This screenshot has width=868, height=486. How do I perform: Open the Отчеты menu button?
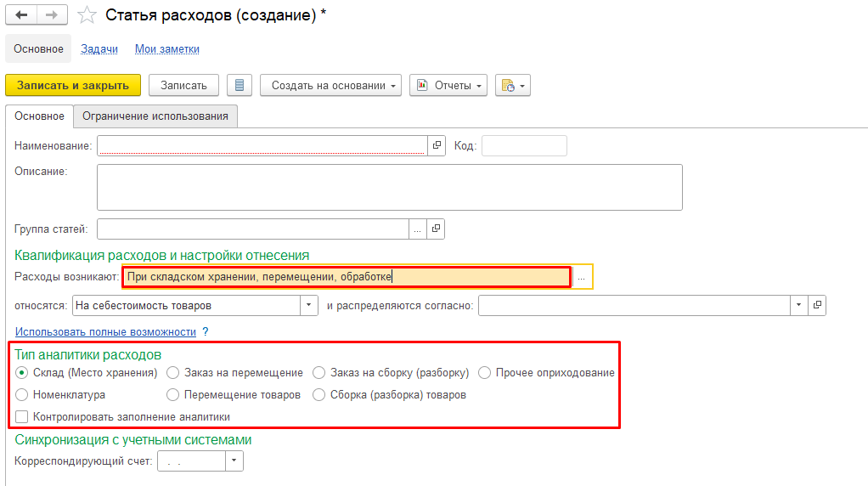coord(448,85)
